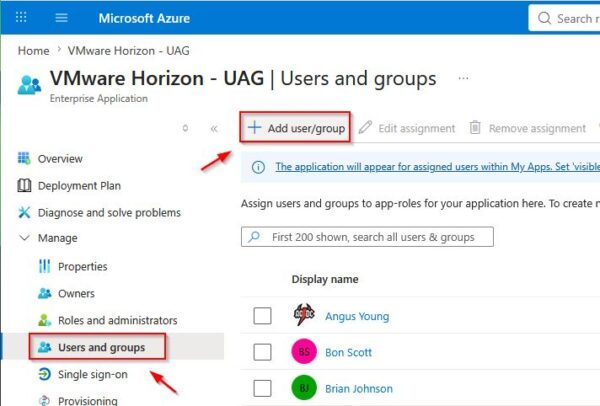
Task: Click the info circle icon in banner
Action: [258, 167]
